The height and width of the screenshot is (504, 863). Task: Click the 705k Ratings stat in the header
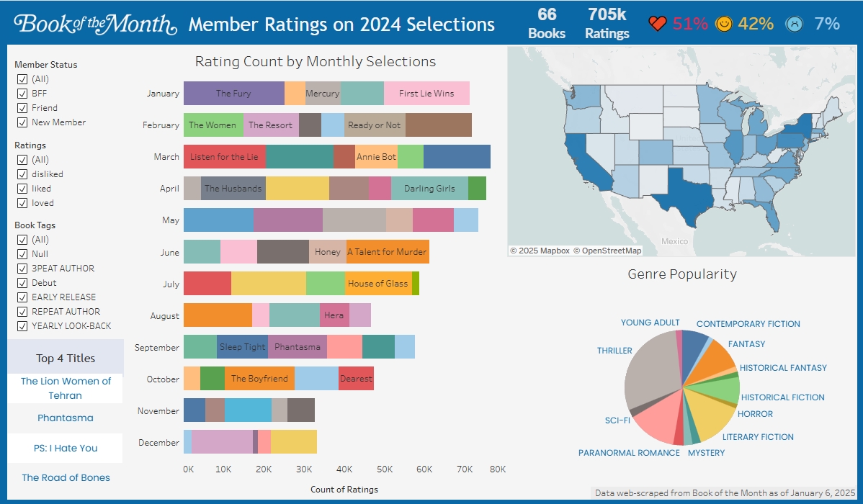click(x=606, y=22)
